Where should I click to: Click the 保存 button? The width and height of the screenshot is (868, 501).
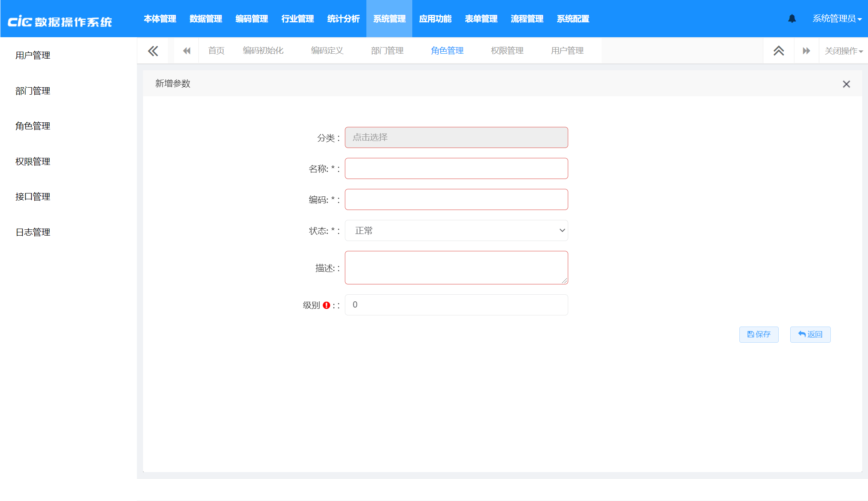(758, 334)
